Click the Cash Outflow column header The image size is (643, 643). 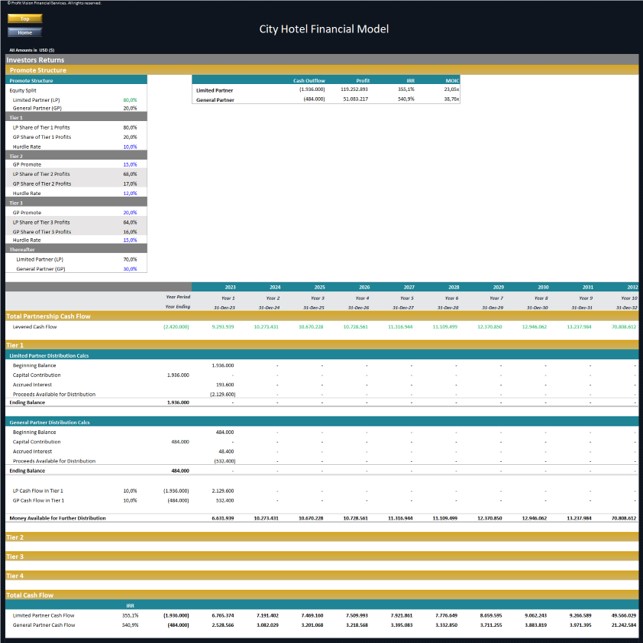(x=309, y=80)
